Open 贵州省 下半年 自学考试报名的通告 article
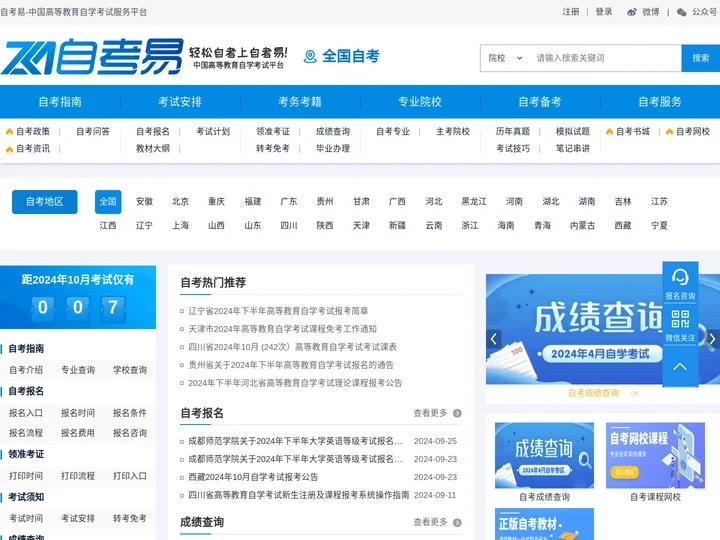The image size is (720, 540). tap(291, 365)
